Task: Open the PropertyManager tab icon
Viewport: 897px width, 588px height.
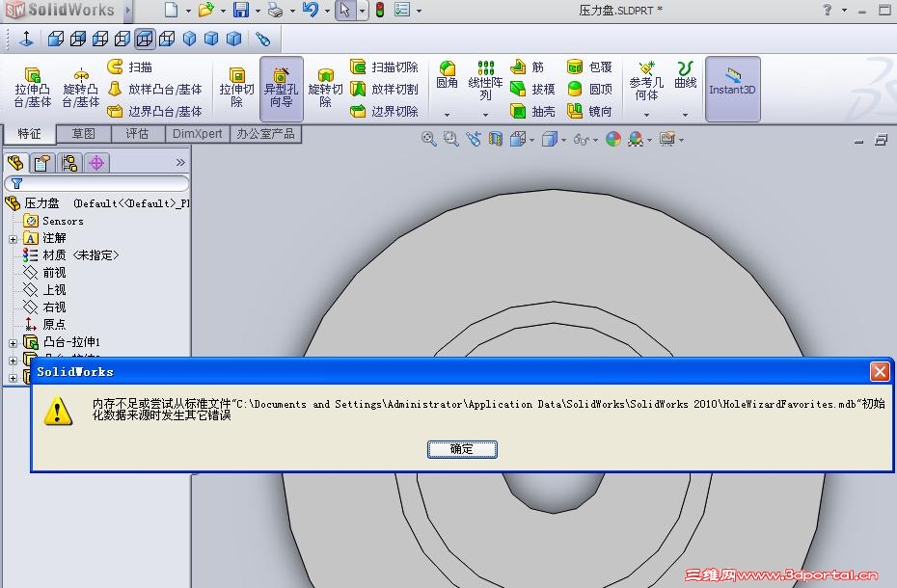Action: (41, 164)
